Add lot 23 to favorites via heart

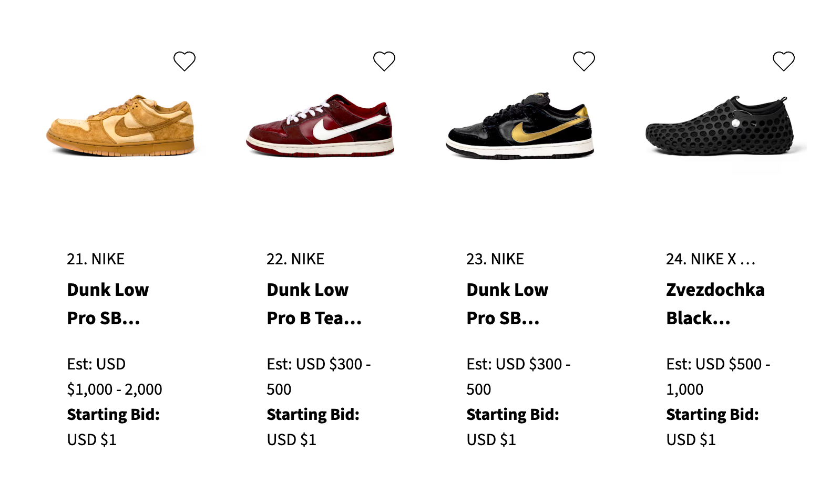coord(584,61)
